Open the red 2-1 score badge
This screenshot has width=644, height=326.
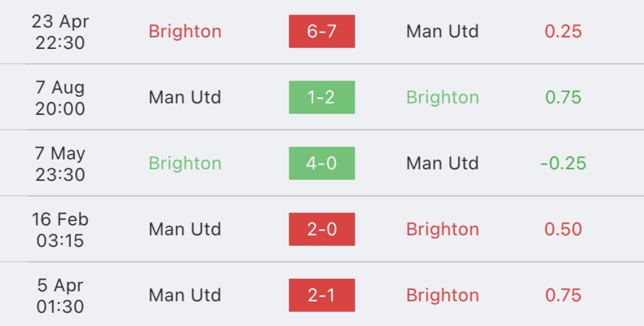tap(321, 295)
